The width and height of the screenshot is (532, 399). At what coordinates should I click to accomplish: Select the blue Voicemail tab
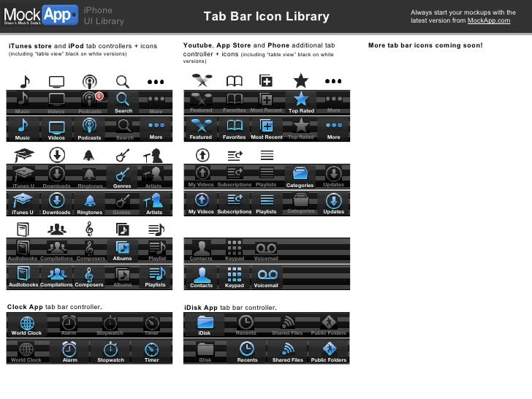(266, 277)
